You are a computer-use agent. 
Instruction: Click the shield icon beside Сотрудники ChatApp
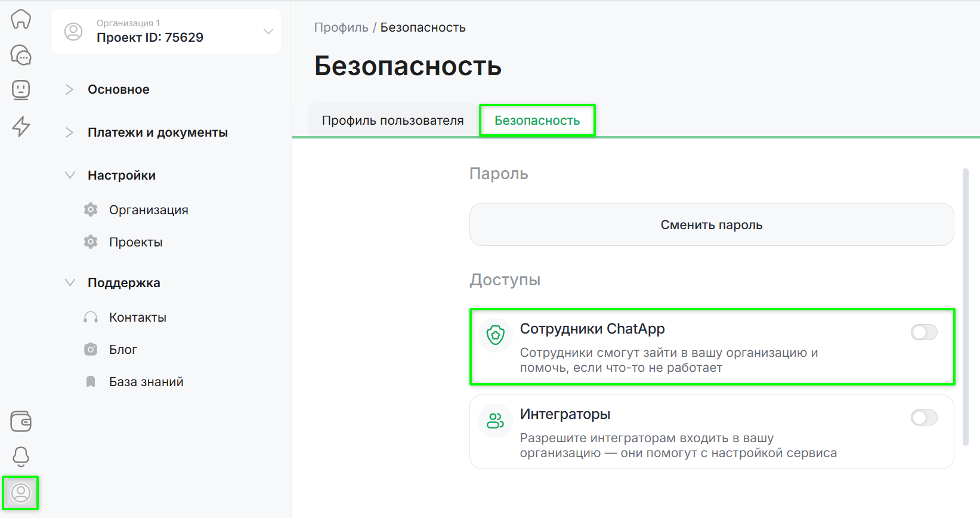pyautogui.click(x=495, y=335)
